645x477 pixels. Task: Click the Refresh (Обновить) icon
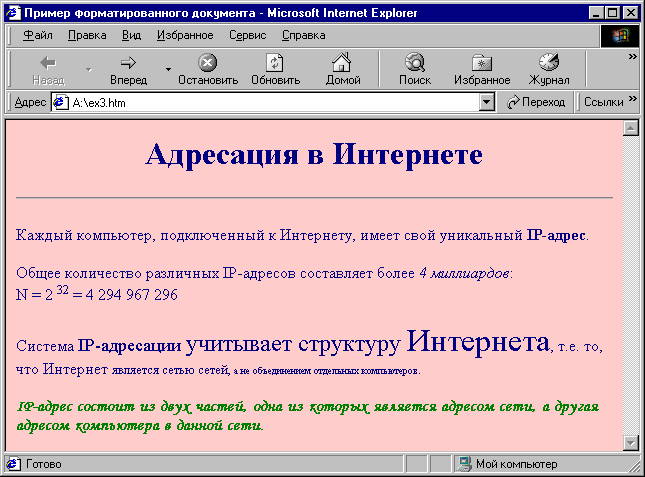[x=275, y=62]
